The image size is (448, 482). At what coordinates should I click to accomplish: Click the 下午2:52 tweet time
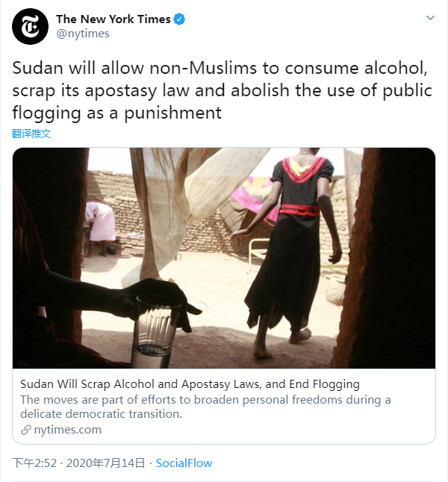pos(34,463)
